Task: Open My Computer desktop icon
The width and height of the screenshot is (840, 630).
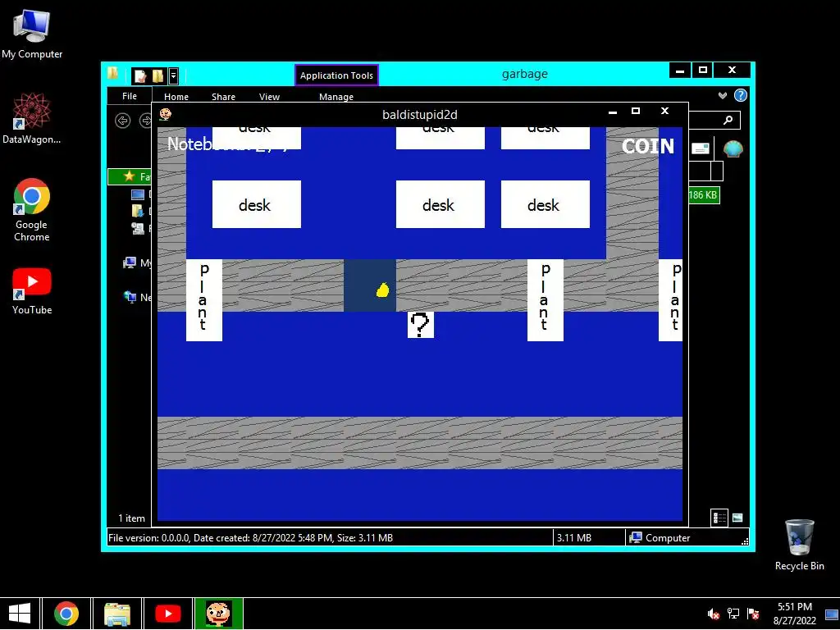Action: [x=32, y=34]
